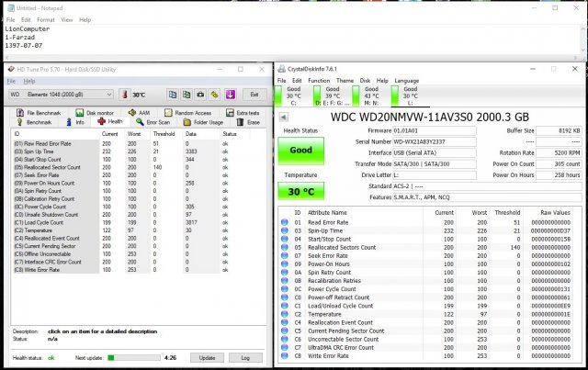Open the Format menu in Notepad
The image size is (588, 370).
(x=45, y=18)
